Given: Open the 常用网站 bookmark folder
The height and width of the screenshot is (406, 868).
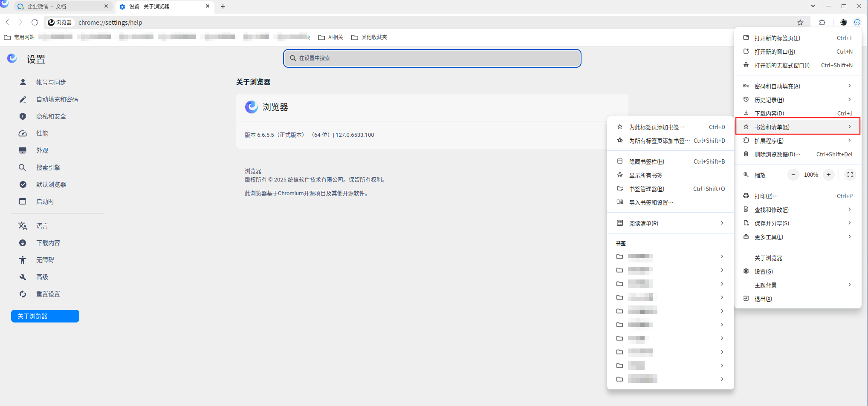Looking at the screenshot, I should (19, 37).
